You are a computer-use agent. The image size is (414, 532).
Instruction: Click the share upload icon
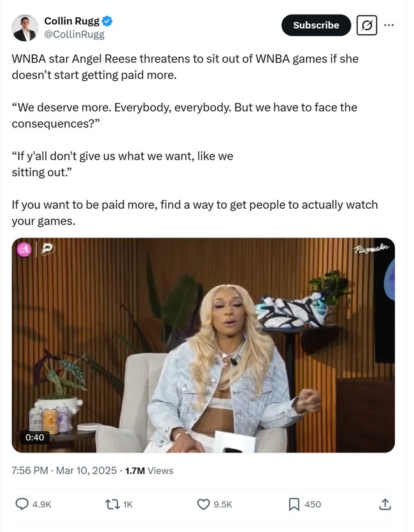click(385, 504)
